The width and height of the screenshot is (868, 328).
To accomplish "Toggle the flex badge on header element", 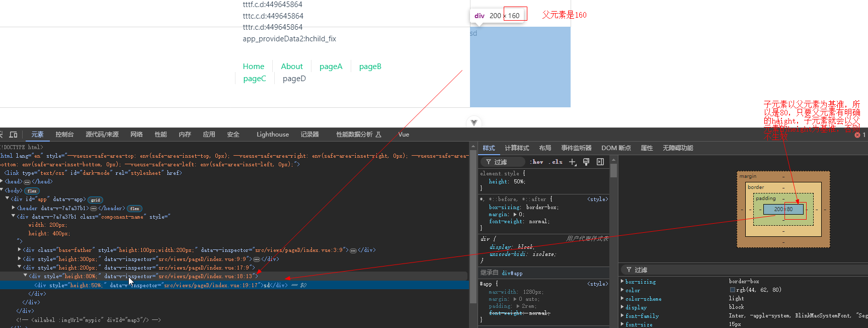I will [x=135, y=209].
